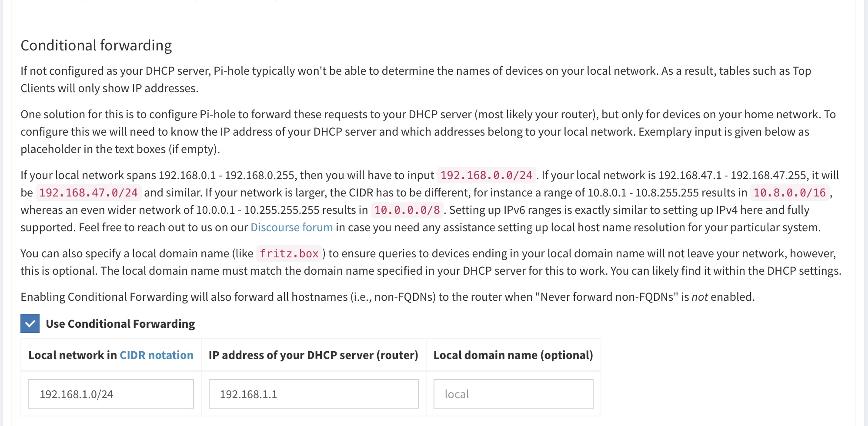
Task: Click the IP address of DHCP server column header
Action: coord(313,355)
